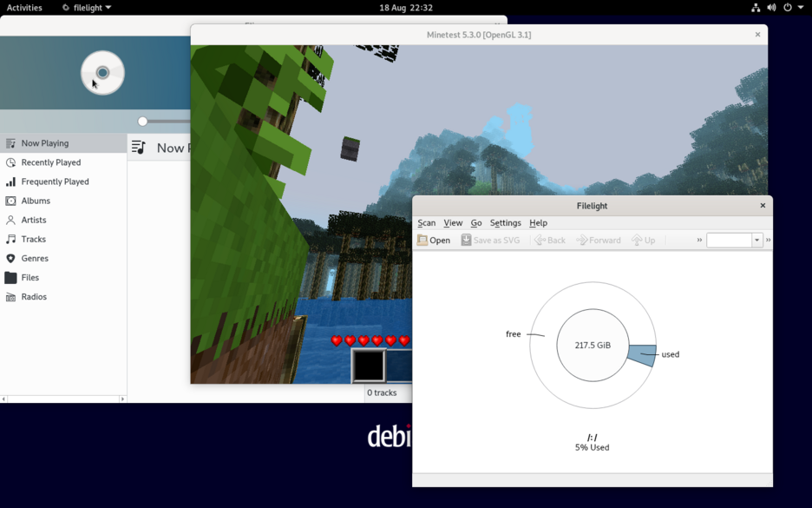Click the Up button in Filelight toolbar

tap(644, 240)
